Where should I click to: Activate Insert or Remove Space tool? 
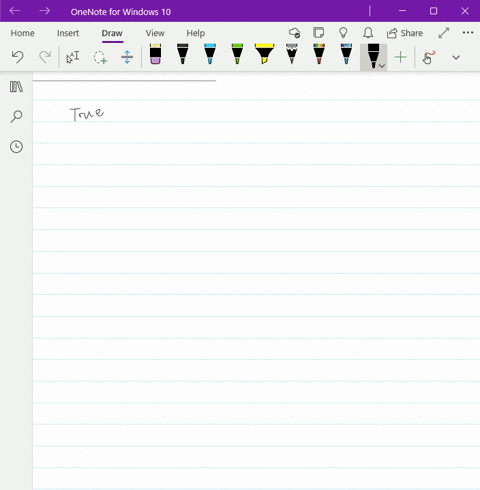pyautogui.click(x=127, y=57)
